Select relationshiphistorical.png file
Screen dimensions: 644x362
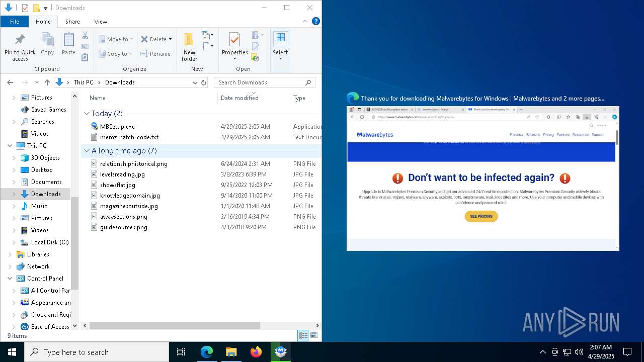tap(134, 164)
